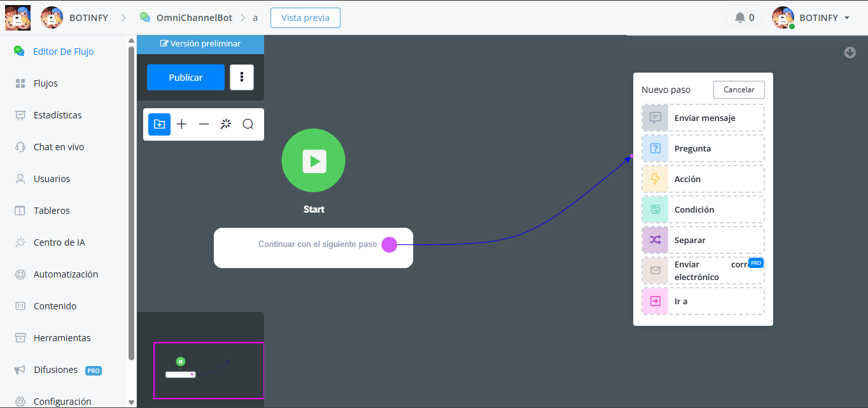
Task: Navigate to Tableros
Action: 52,211
